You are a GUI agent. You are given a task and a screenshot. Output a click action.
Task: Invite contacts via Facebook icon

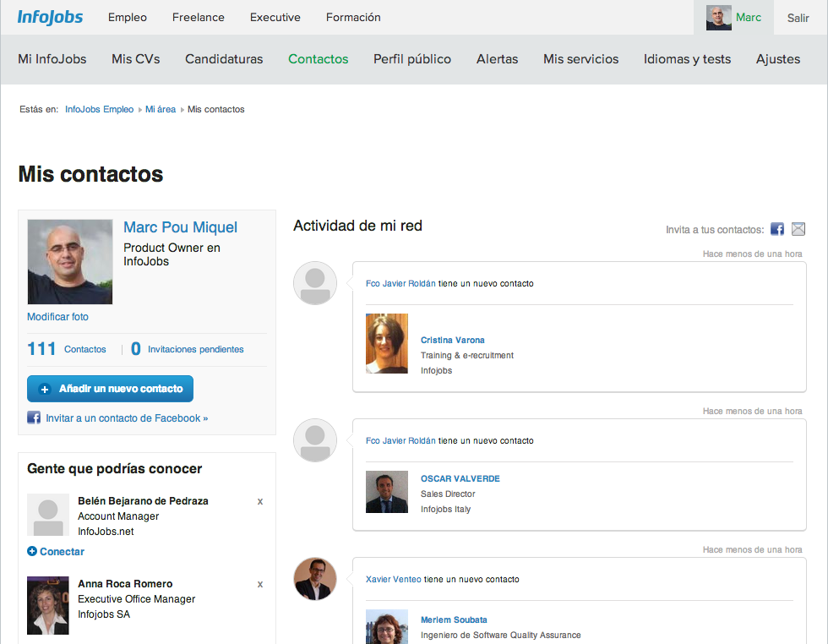(x=776, y=229)
